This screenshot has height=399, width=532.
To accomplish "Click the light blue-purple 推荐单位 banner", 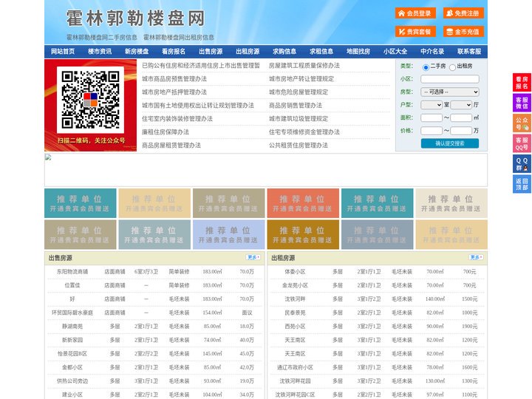I will tap(228, 235).
